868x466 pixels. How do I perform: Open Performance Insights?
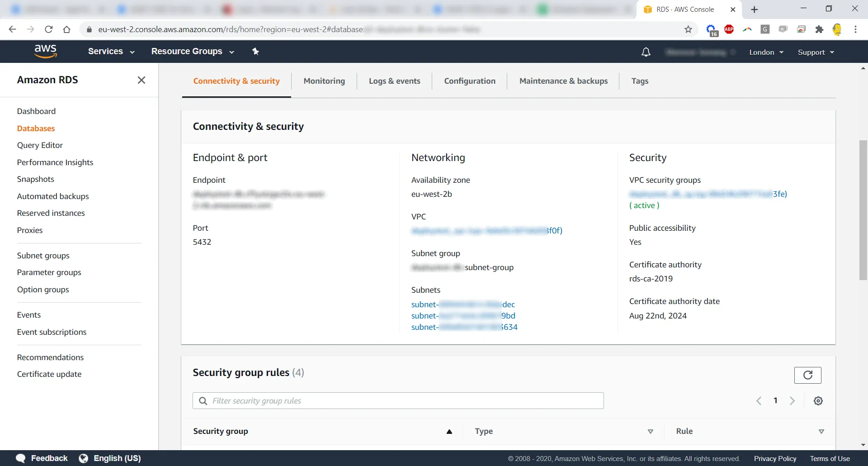click(55, 162)
